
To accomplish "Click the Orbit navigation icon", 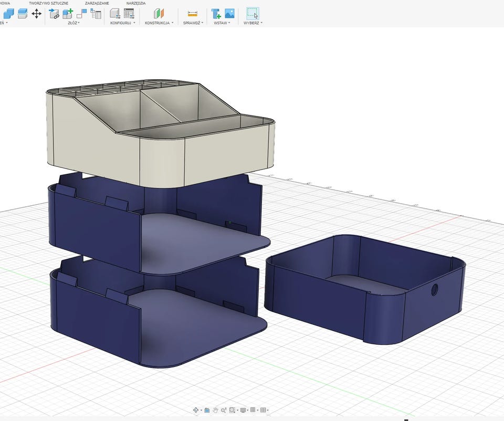I will [196, 410].
